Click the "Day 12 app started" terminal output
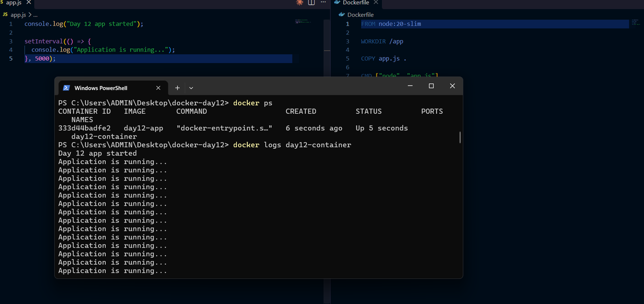Image resolution: width=644 pixels, height=304 pixels. 97,153
